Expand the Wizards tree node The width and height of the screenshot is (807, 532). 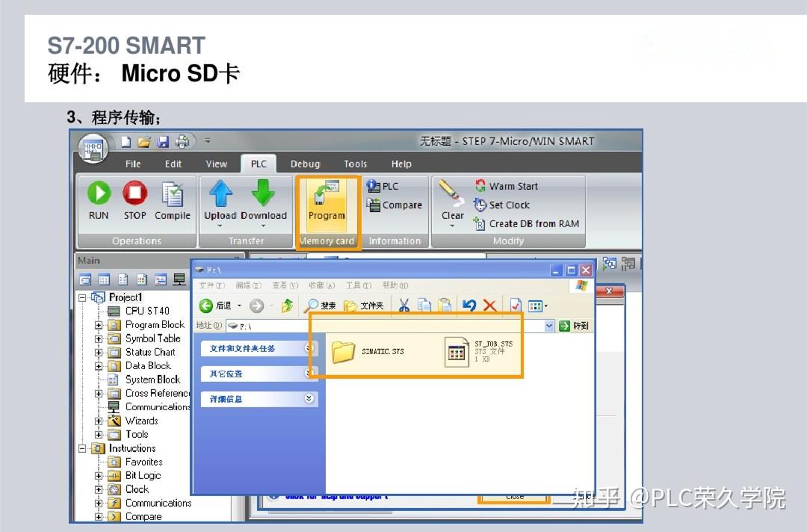pos(99,421)
